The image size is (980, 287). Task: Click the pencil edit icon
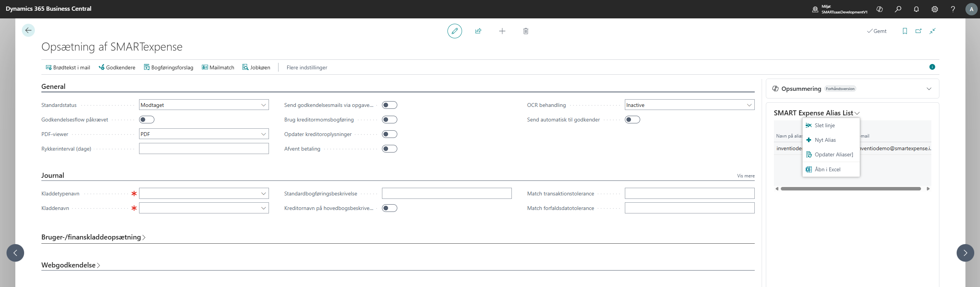click(454, 31)
